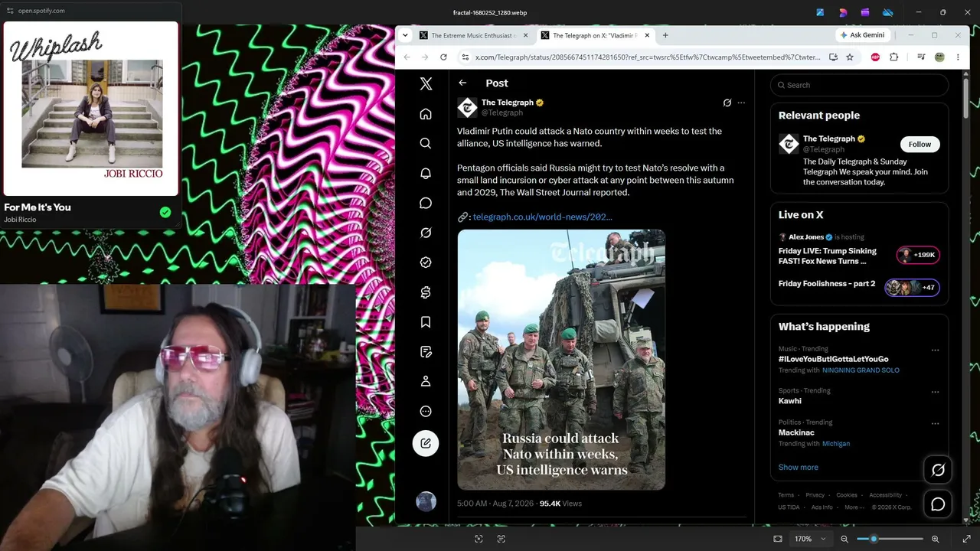The image size is (980, 551).
Task: Open Explore search icon in X sidebar
Action: pyautogui.click(x=426, y=143)
